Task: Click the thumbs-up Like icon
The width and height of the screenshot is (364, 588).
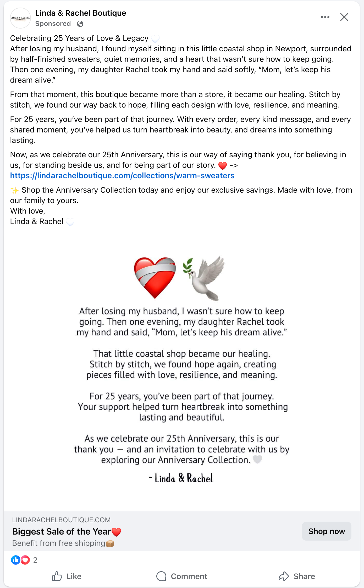Action: [x=57, y=576]
